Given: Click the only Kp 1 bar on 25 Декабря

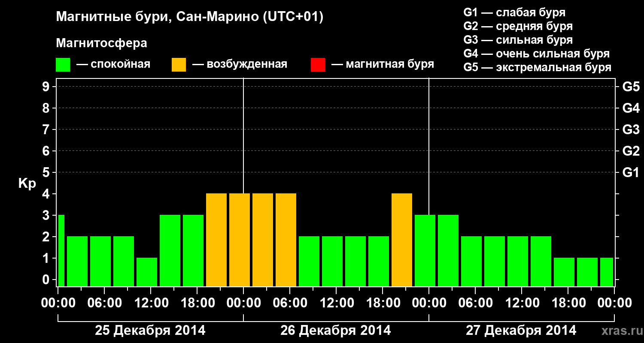Looking at the screenshot, I should coord(147,272).
